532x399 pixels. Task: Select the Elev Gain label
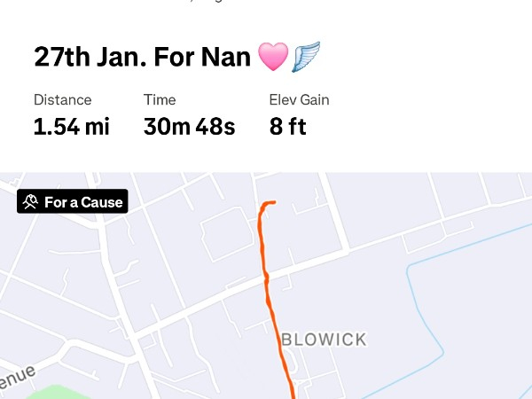pos(299,100)
